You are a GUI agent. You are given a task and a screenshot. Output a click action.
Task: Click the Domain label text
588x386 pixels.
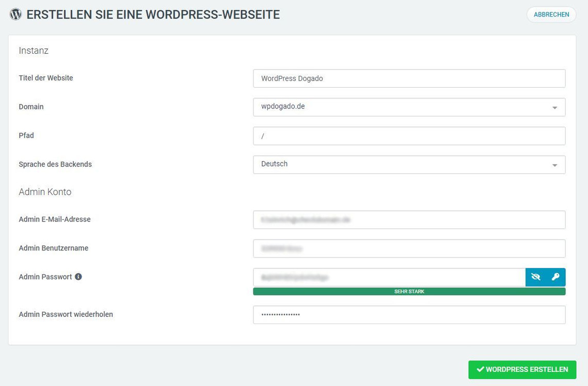point(31,107)
